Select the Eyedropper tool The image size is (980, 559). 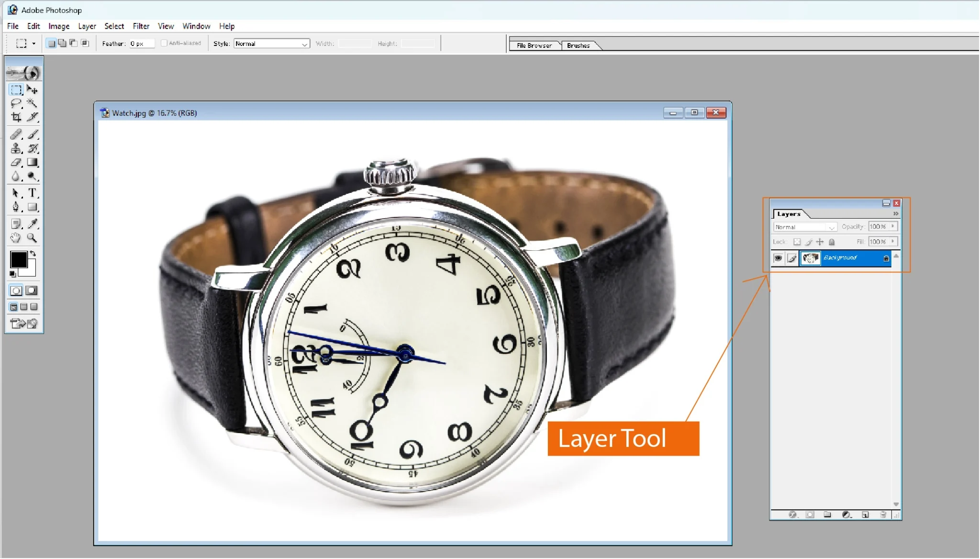click(32, 224)
